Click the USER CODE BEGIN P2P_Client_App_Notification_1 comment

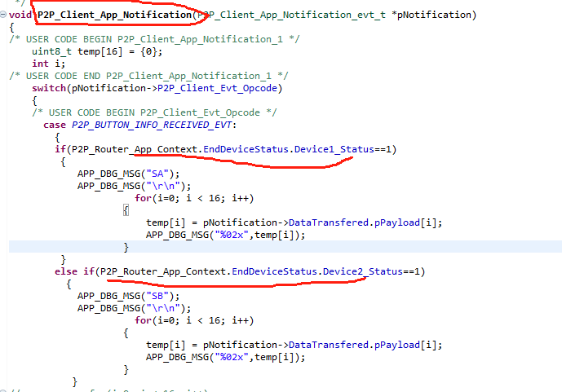pos(154,39)
